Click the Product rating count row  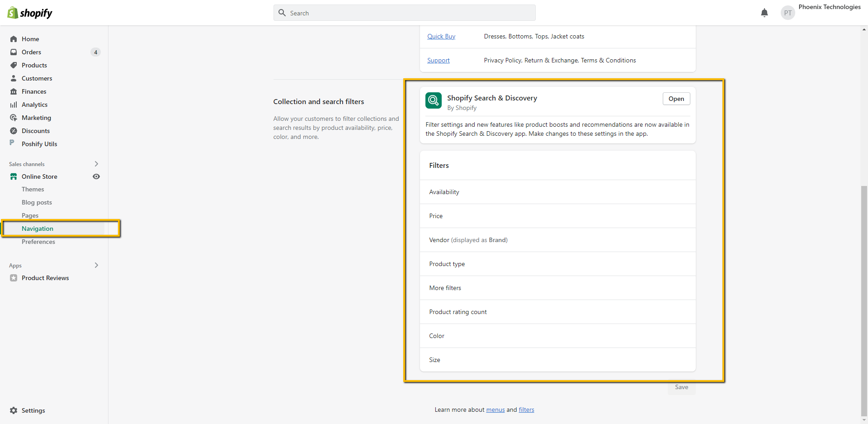(558, 312)
